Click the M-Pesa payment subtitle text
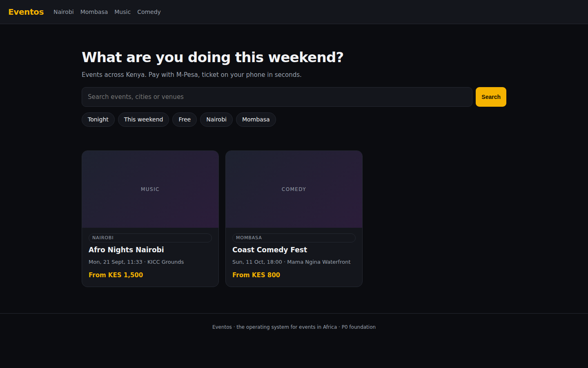Viewport: 588px width, 368px height. tap(192, 75)
